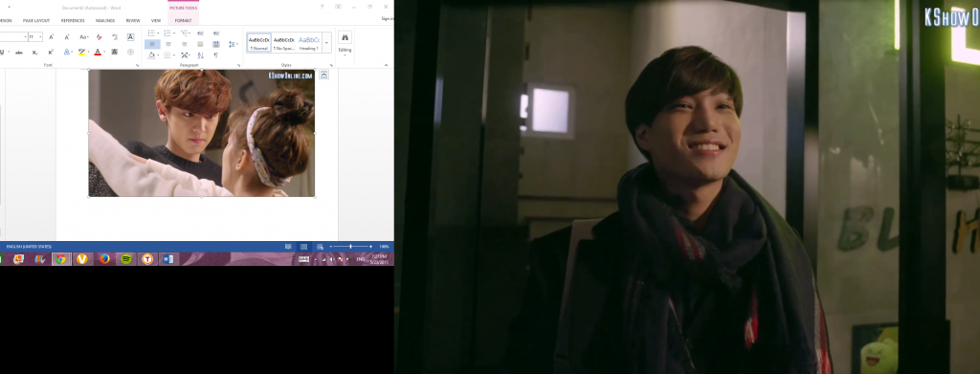Apply the Heading 1 style

[308, 42]
